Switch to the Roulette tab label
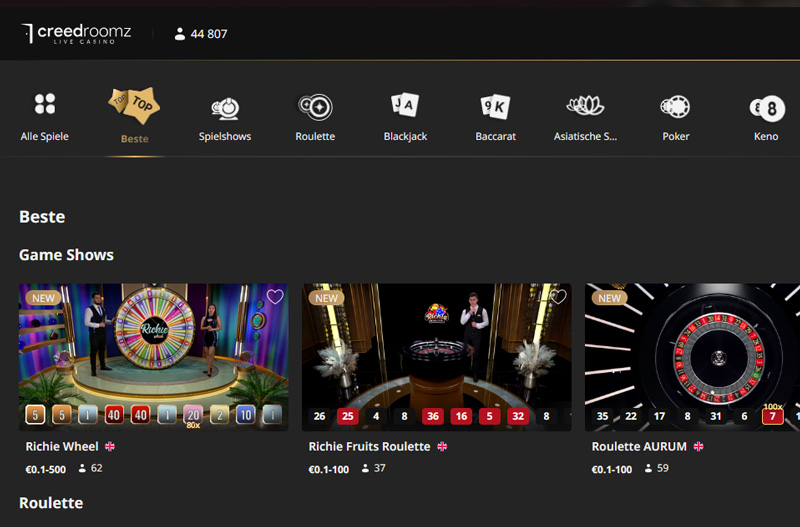This screenshot has width=800, height=527. click(x=315, y=136)
